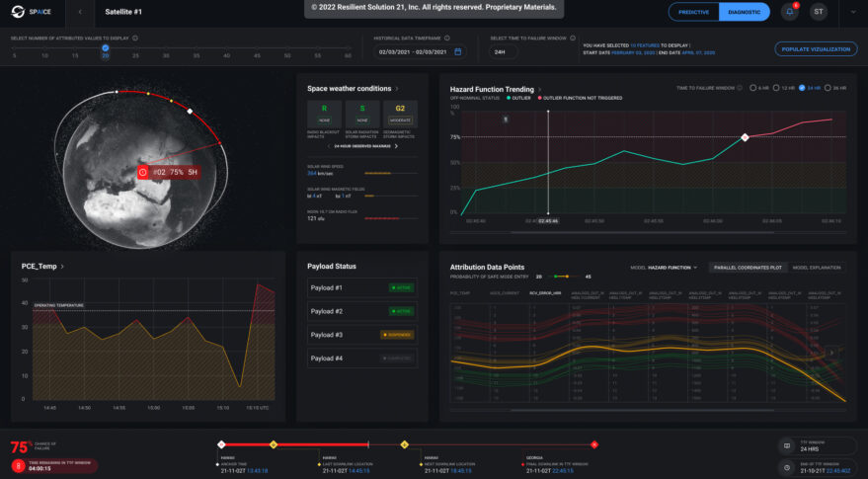Open the notifications bell icon
This screenshot has height=479, width=868.
point(790,12)
